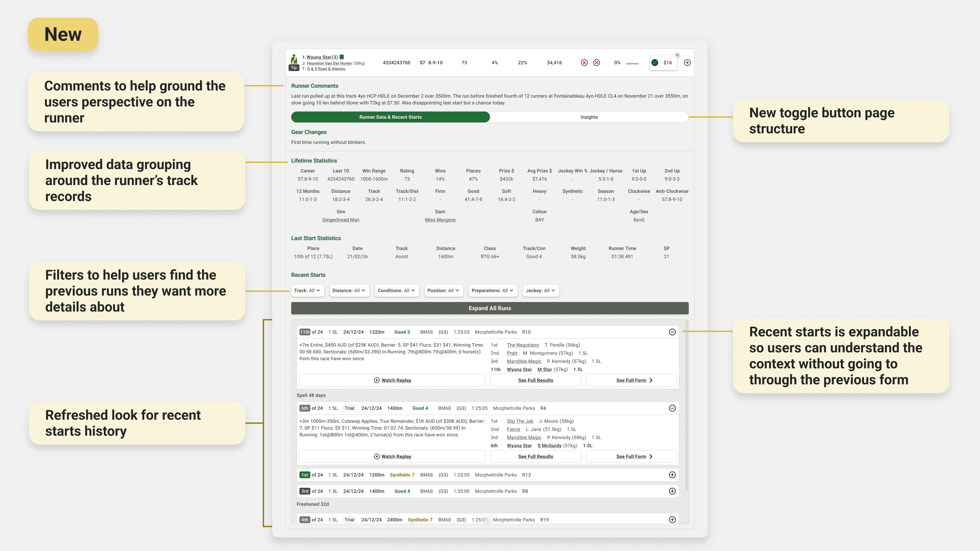
Task: Click the bookmaker logo in $16 odds box
Action: (655, 63)
